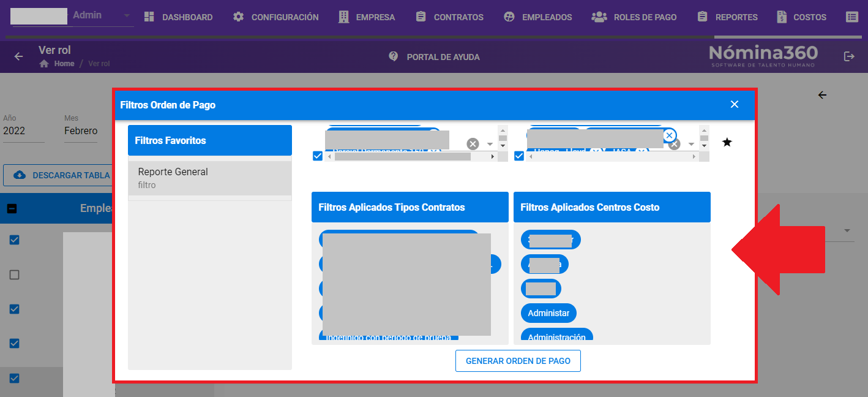The height and width of the screenshot is (397, 868).
Task: Open the Contratos menu
Action: click(449, 17)
